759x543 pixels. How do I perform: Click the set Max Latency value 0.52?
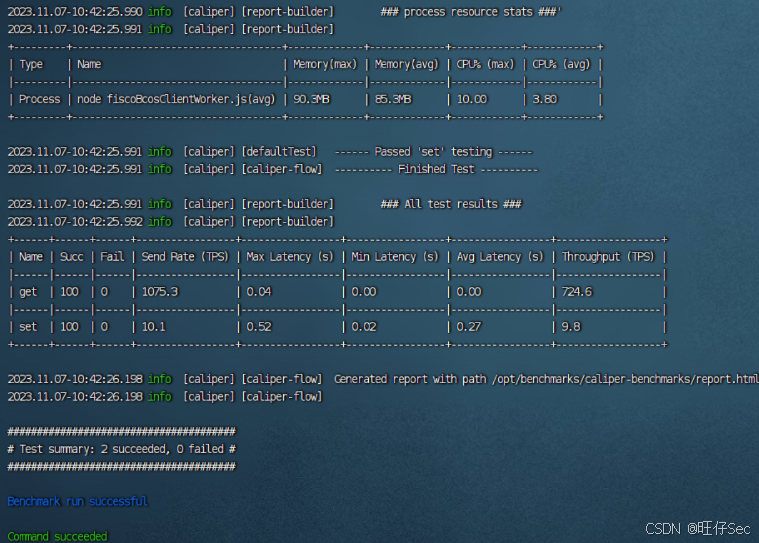259,327
